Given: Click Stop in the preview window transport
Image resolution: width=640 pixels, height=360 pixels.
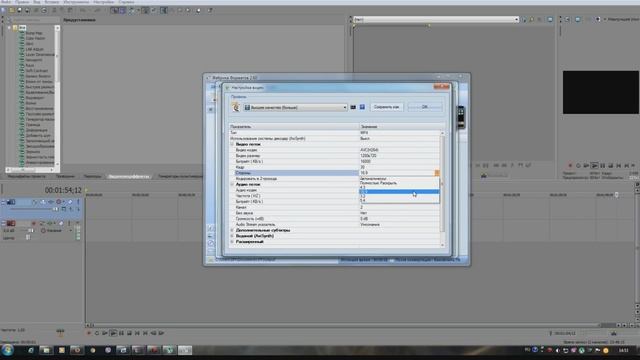Looking at the screenshot, I should pyautogui.click(x=611, y=165).
